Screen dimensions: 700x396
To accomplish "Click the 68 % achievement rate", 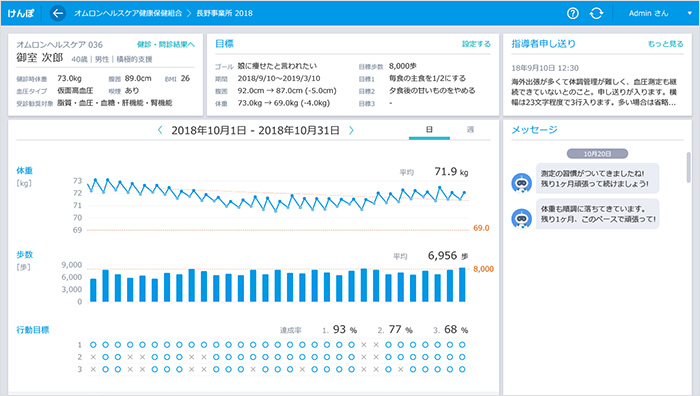I will point(456,329).
